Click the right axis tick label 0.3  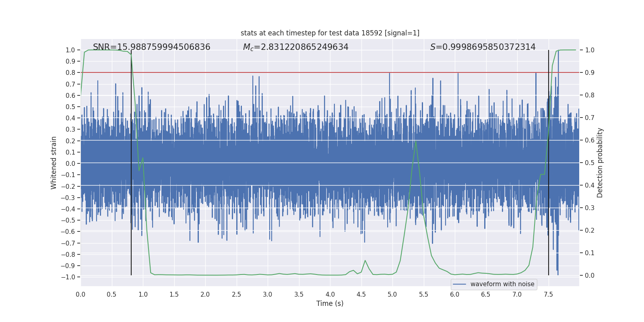[590, 208]
